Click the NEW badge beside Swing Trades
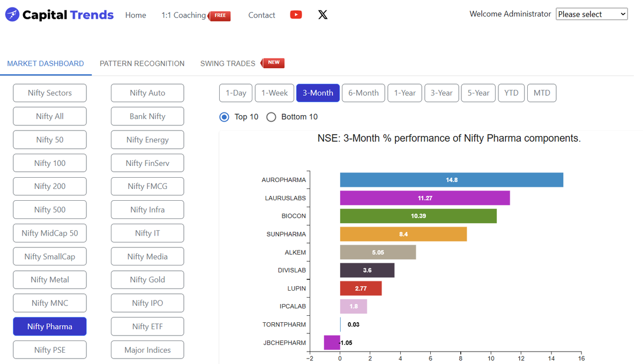The height and width of the screenshot is (364, 643). click(x=273, y=63)
